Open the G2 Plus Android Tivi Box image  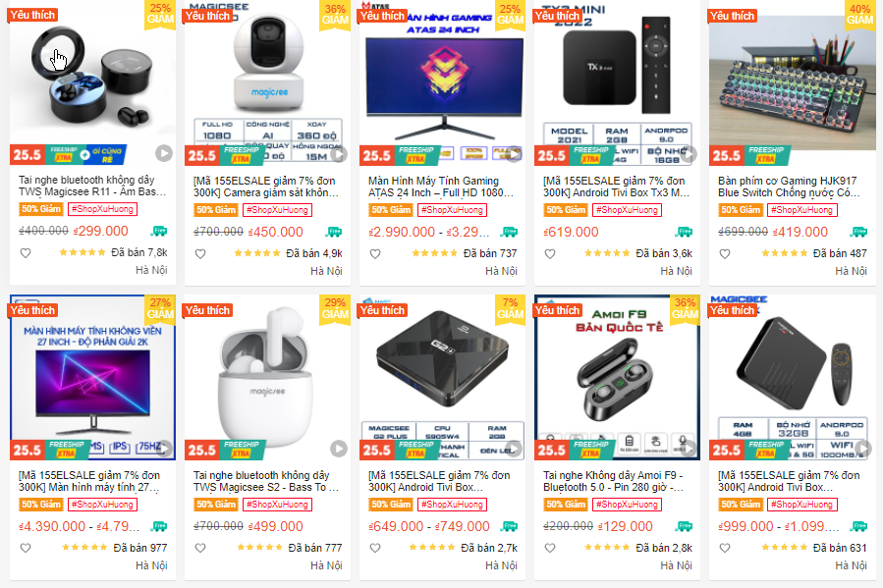click(x=442, y=377)
